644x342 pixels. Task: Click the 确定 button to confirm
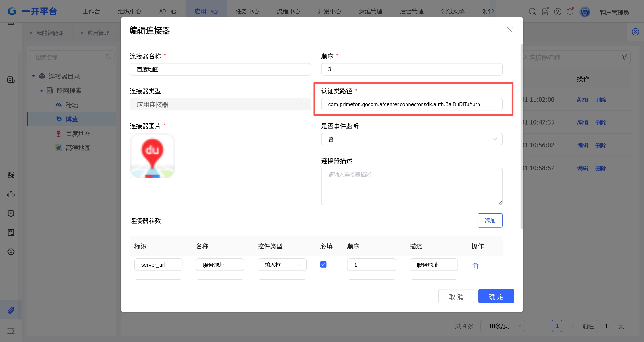click(496, 296)
